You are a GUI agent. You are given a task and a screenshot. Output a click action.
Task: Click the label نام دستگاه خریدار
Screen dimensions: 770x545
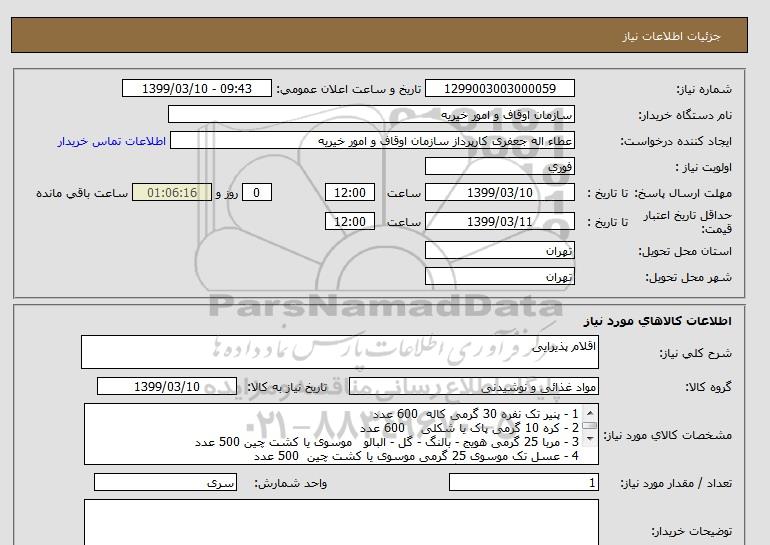point(685,115)
